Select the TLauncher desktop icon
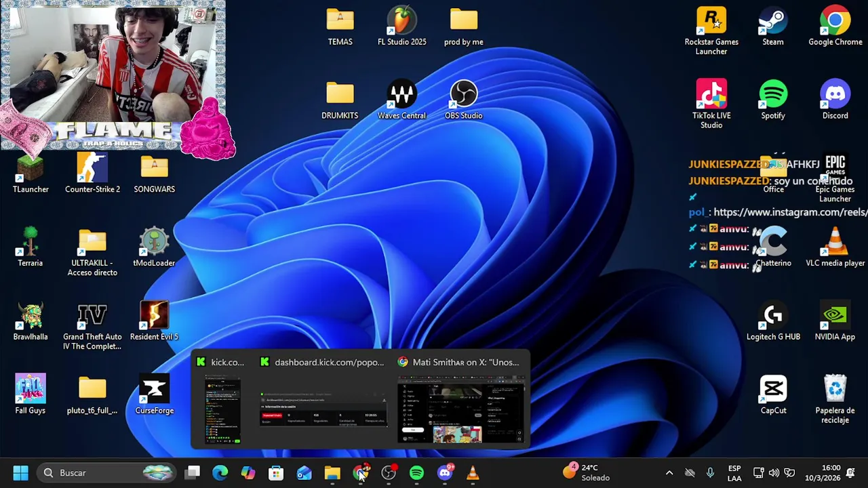868x488 pixels. 31,175
